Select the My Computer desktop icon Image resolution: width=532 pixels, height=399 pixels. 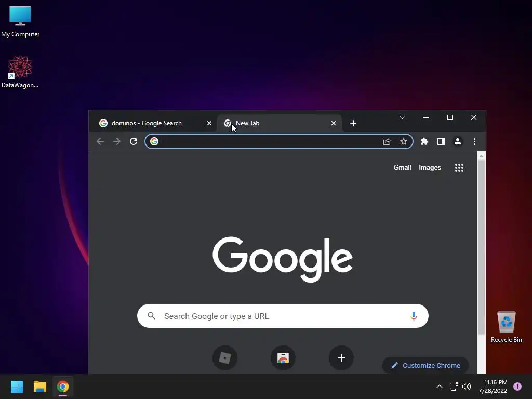[x=20, y=22]
